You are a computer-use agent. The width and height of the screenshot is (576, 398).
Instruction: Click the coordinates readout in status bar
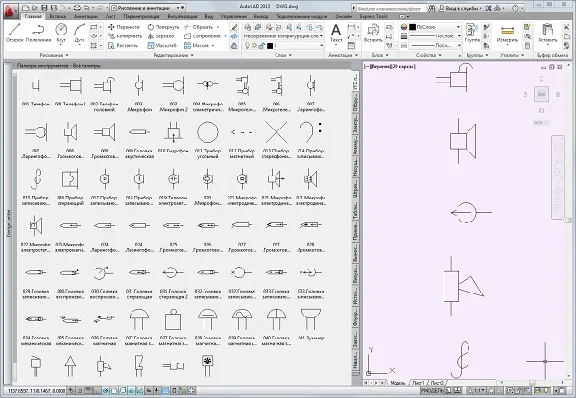click(x=36, y=390)
